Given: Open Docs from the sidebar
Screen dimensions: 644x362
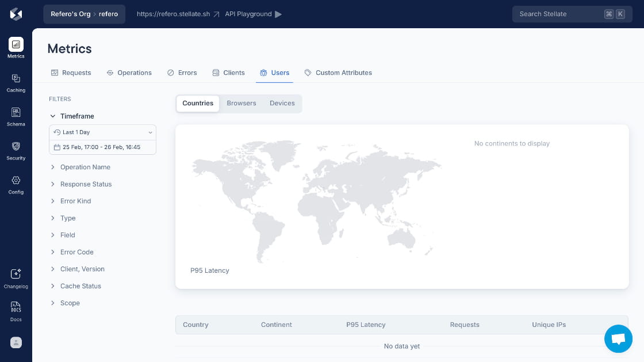Looking at the screenshot, I should tap(16, 311).
